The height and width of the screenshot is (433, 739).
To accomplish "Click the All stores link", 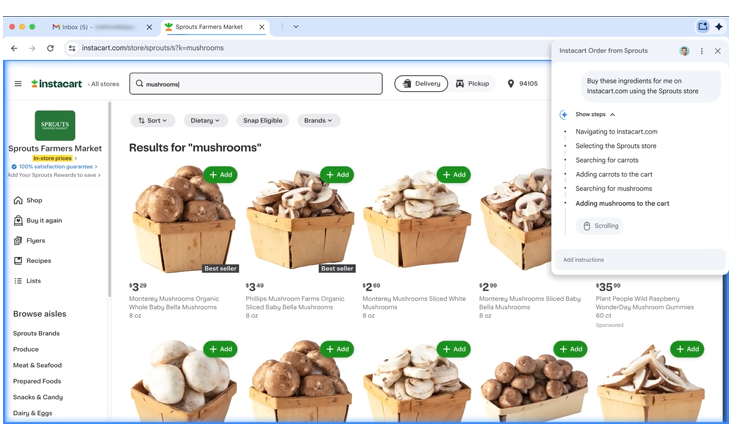I will 104,84.
